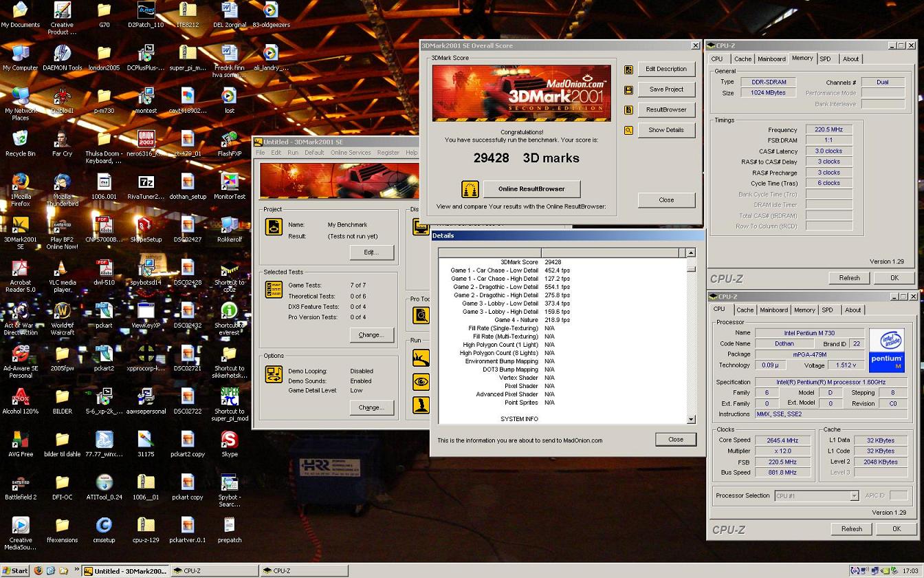Click the Untitled - 3DMark2001 taskbar button
Viewport: 924px width, 578px height.
pos(125,570)
